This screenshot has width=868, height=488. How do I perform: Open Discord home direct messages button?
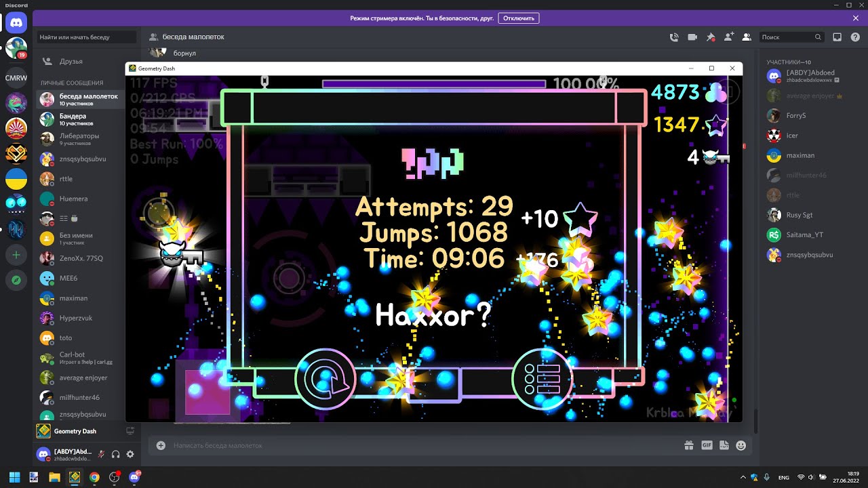pyautogui.click(x=16, y=23)
